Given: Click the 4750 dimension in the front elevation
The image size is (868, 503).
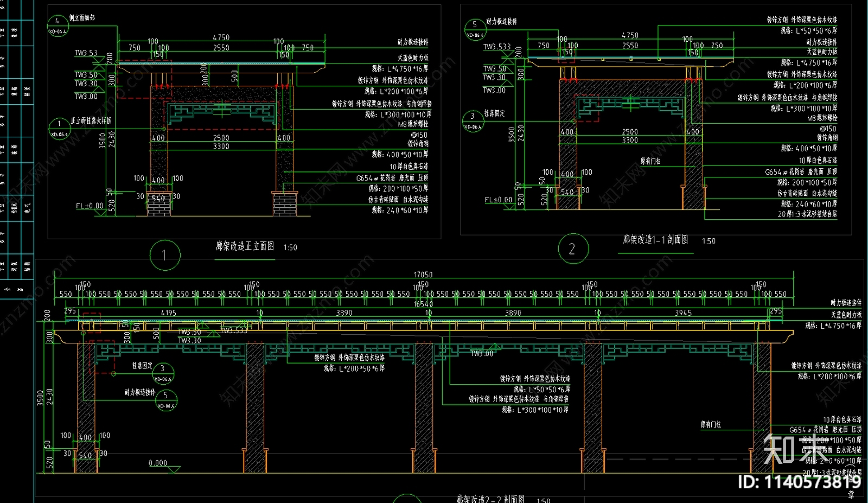Looking at the screenshot, I should pyautogui.click(x=221, y=38).
